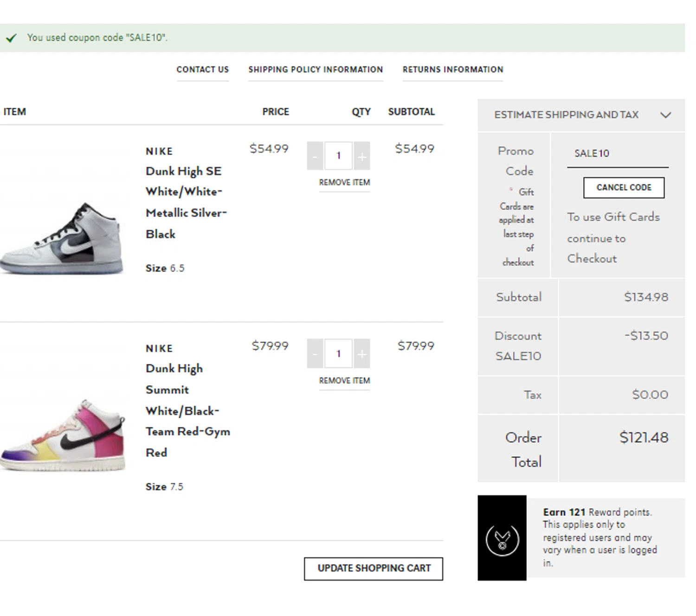Click the discount amount -$13.50

pos(646,336)
